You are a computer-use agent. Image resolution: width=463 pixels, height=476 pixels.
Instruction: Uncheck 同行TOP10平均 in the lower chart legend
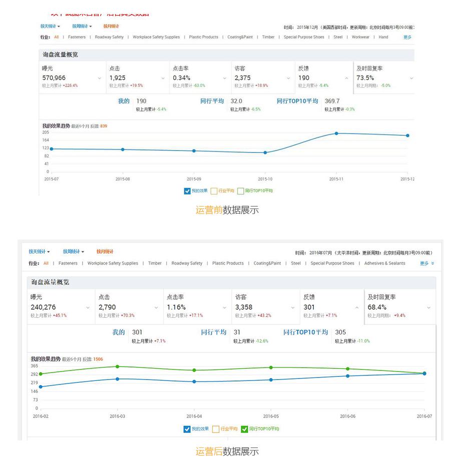pyautogui.click(x=244, y=429)
